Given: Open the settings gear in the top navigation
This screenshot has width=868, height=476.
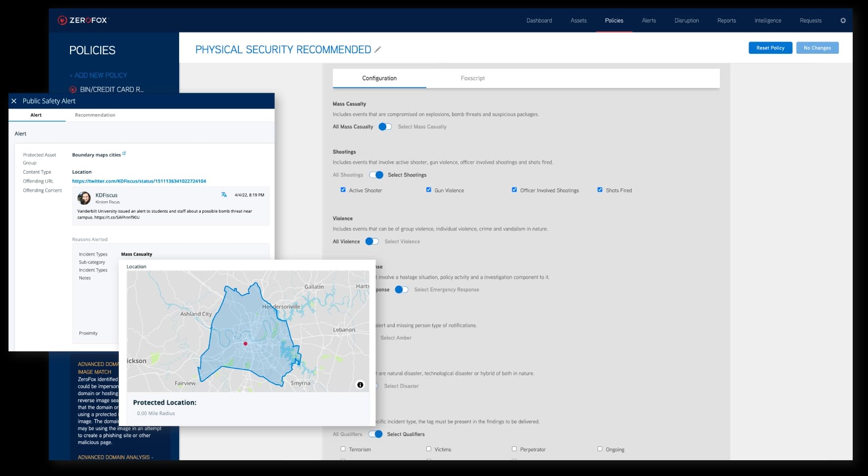Looking at the screenshot, I should pos(843,20).
